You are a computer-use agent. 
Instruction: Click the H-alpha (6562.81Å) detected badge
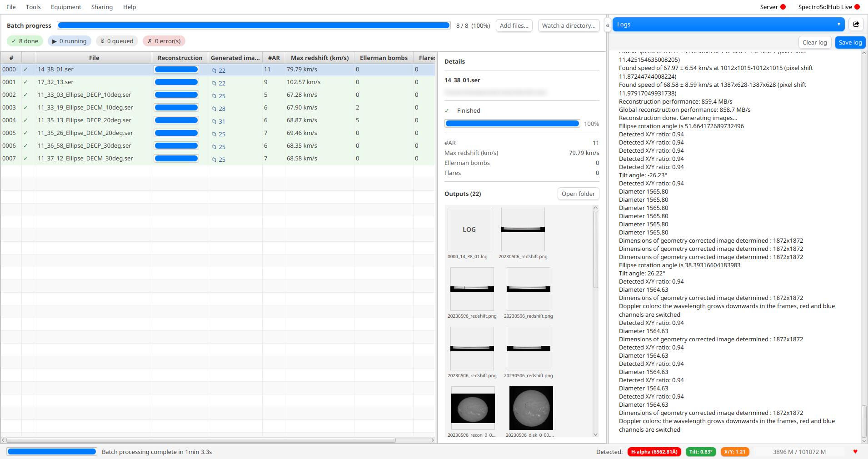point(654,452)
